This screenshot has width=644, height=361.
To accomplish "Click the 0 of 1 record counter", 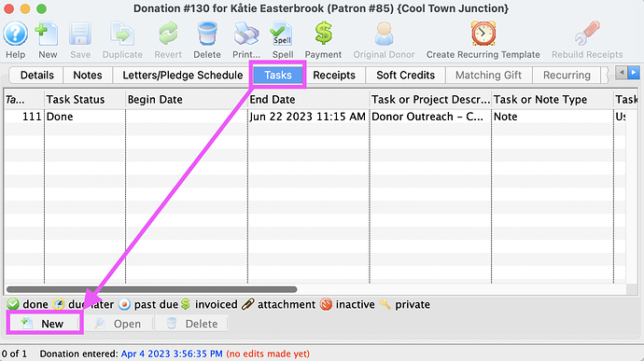I will coord(14,354).
